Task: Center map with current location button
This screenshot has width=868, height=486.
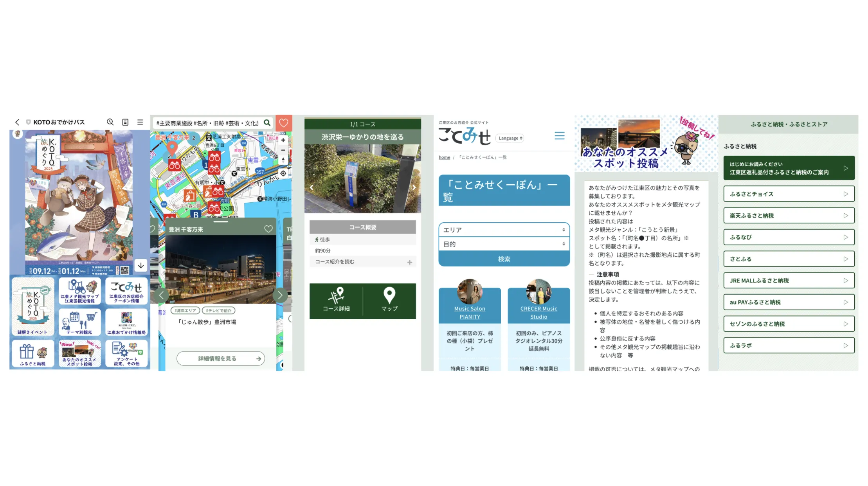Action: [283, 173]
